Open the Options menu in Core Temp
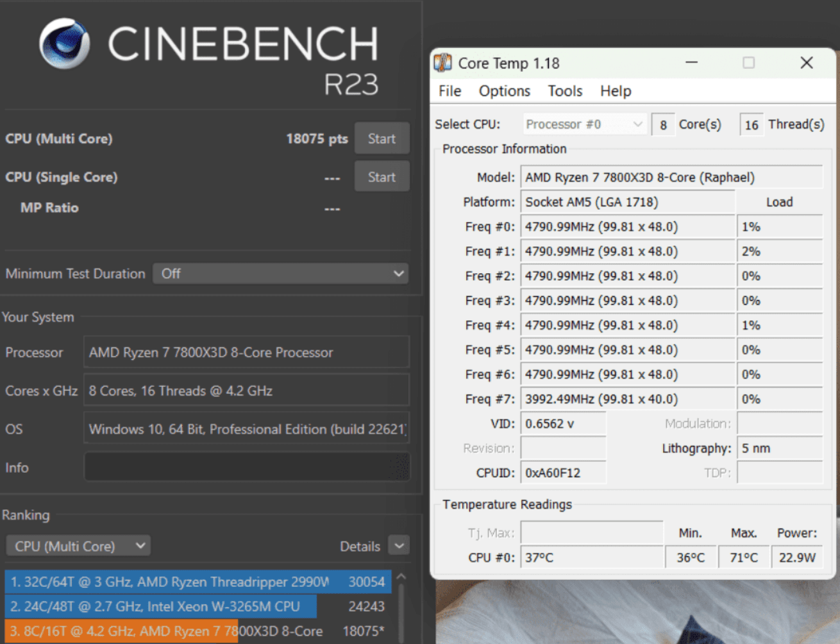Image resolution: width=840 pixels, height=644 pixels. coord(504,91)
